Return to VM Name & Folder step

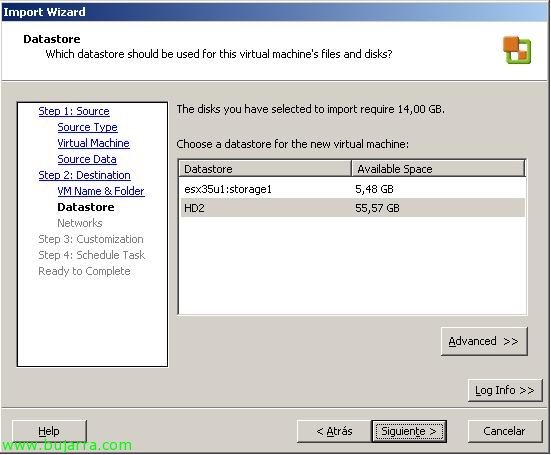(101, 191)
